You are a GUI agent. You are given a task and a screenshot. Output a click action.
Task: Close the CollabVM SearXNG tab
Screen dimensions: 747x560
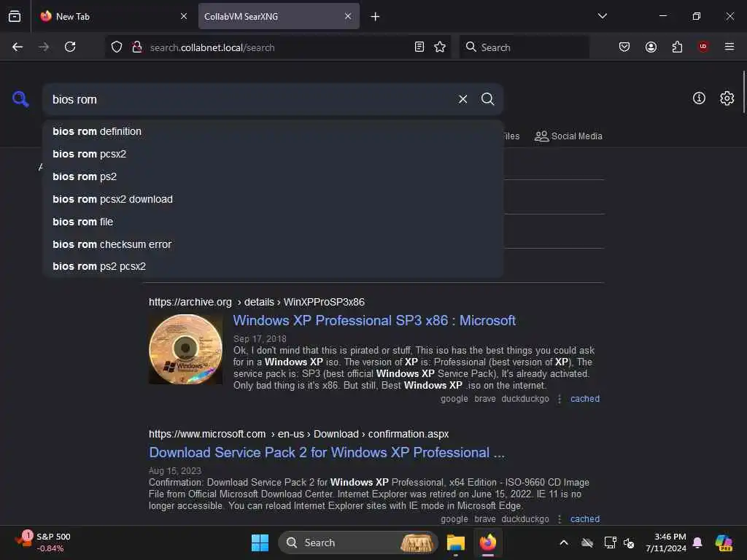coord(348,16)
